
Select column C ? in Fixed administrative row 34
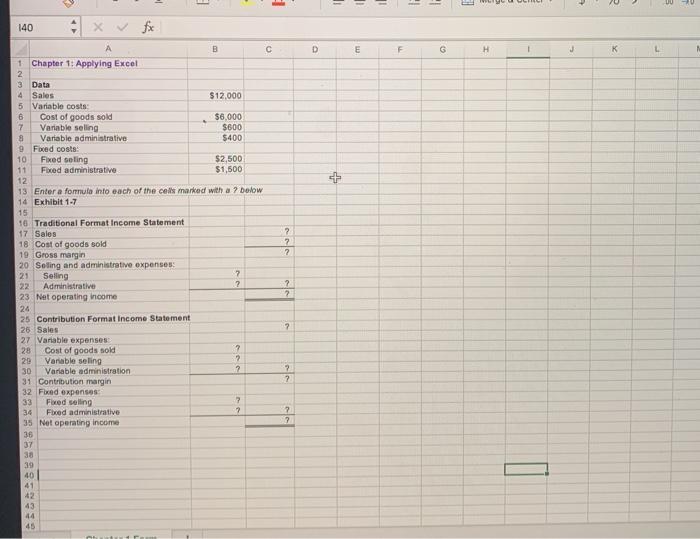click(x=270, y=409)
